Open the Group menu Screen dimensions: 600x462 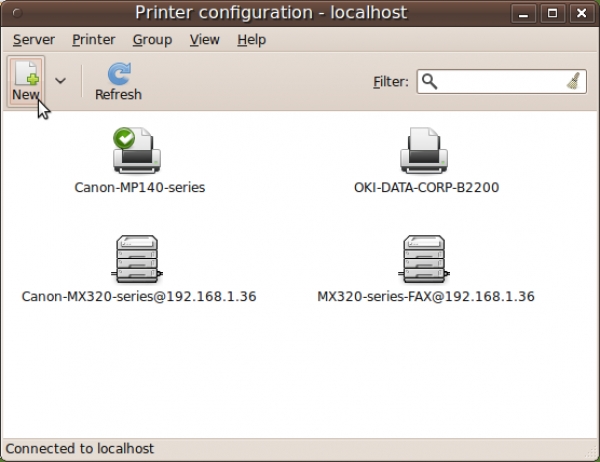[x=152, y=40]
